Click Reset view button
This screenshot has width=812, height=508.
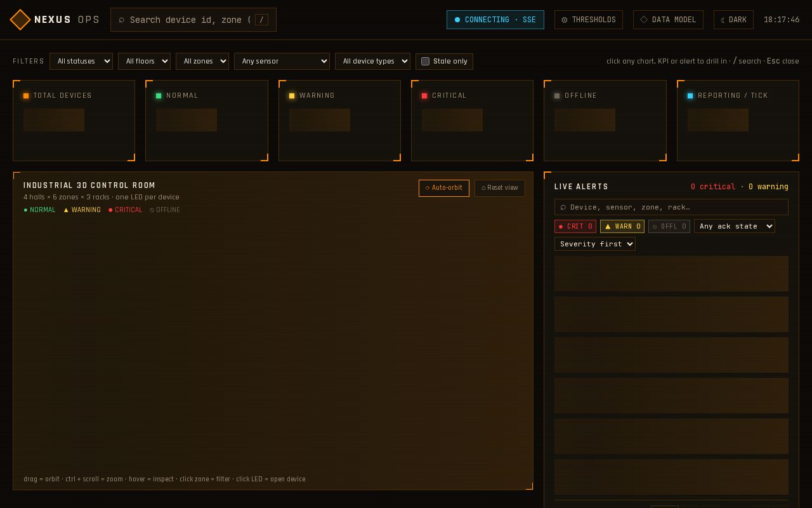(500, 188)
